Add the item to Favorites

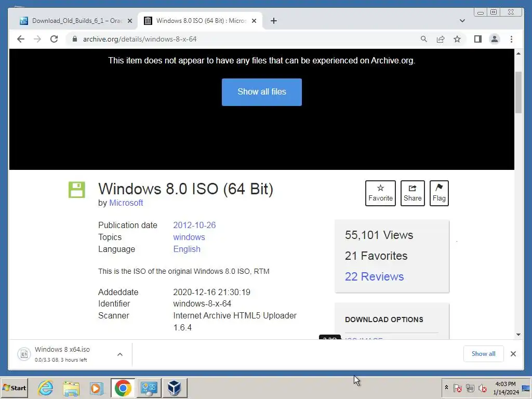(380, 193)
